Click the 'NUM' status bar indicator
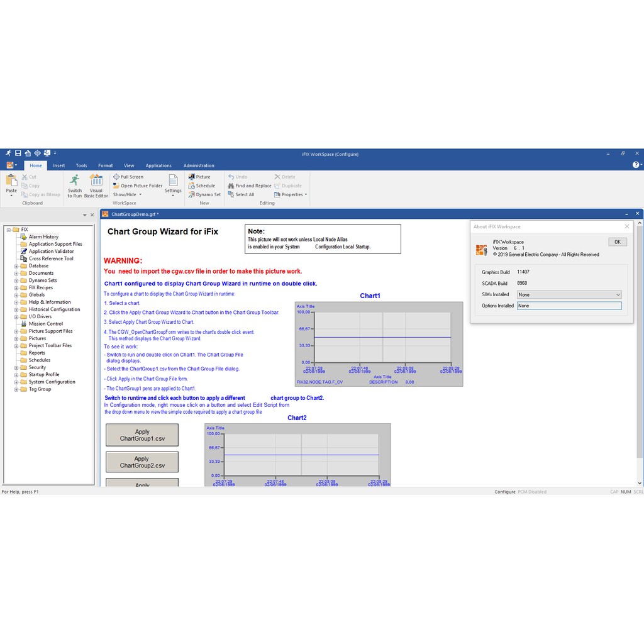Viewport: 644px width, 644px height. pyautogui.click(x=626, y=492)
